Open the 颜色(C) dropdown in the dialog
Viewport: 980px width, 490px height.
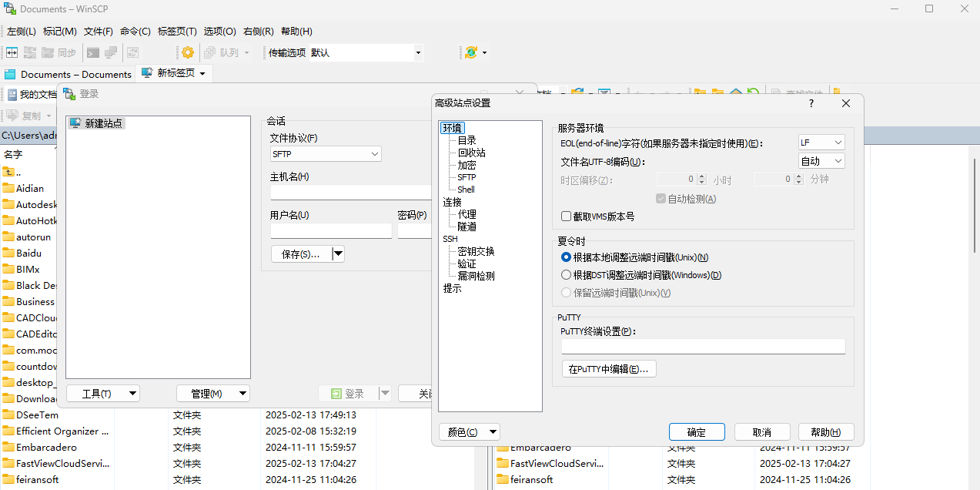469,431
